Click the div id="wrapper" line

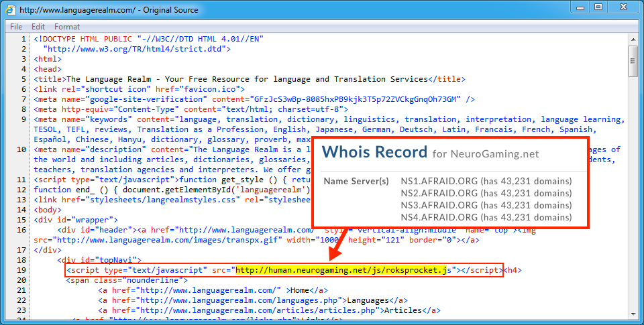pos(76,220)
